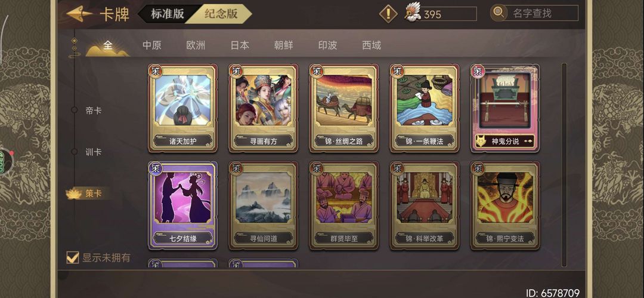Select the 策卡 category in sidebar
The height and width of the screenshot is (298, 644).
pyautogui.click(x=93, y=193)
